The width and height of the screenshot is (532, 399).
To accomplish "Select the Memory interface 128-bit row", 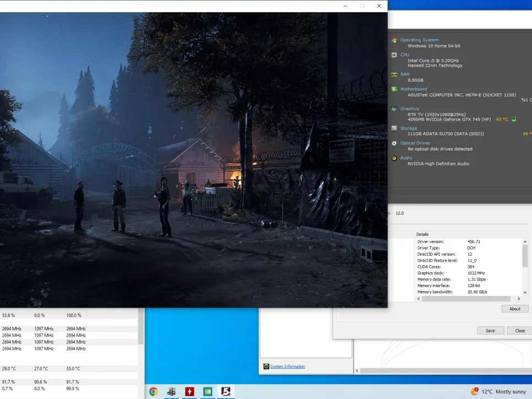I will coord(468,285).
